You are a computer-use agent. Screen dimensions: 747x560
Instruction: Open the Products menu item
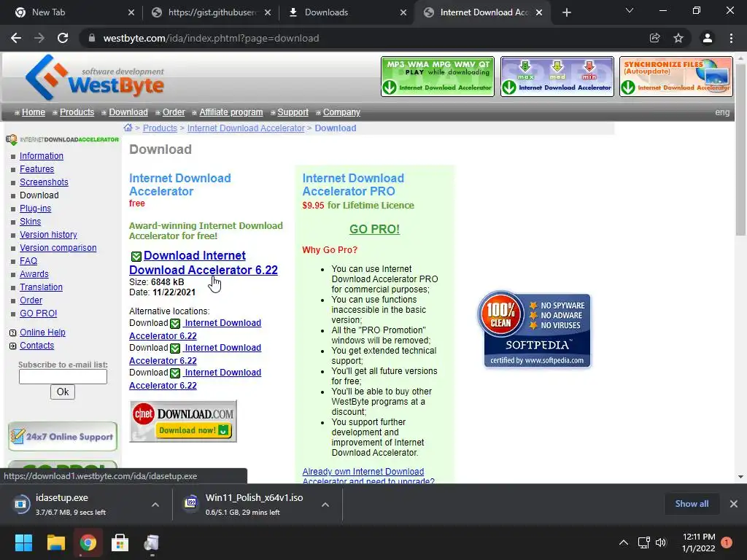coord(77,112)
